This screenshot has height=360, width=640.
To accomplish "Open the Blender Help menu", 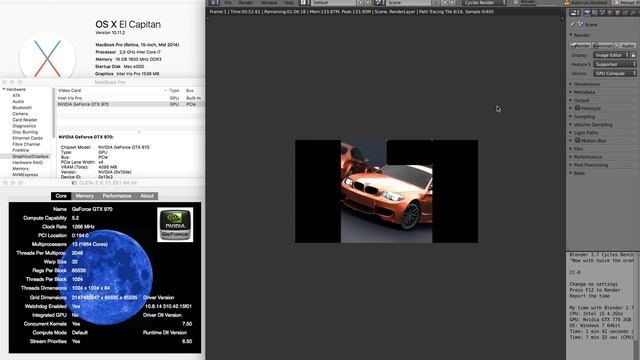I will [289, 2].
